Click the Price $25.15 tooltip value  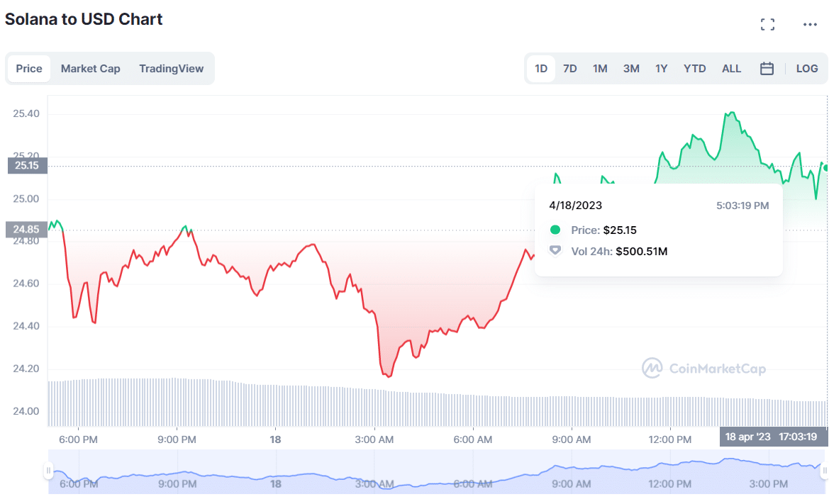click(x=620, y=230)
